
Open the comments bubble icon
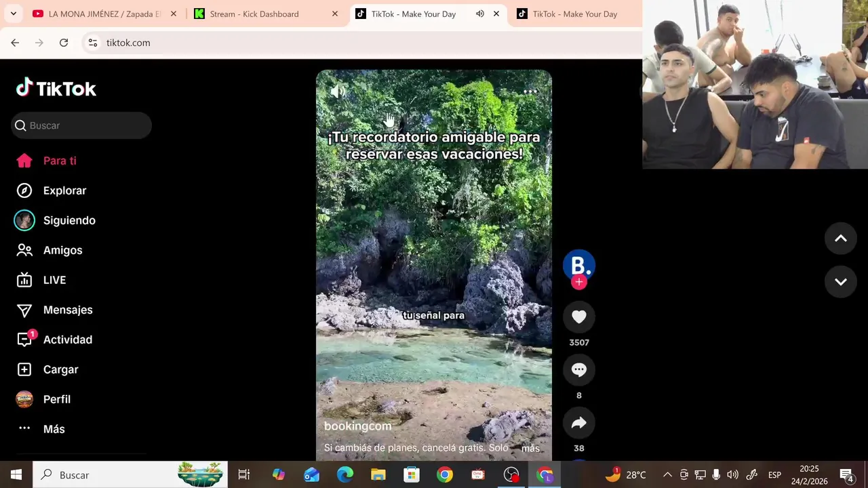click(x=578, y=369)
